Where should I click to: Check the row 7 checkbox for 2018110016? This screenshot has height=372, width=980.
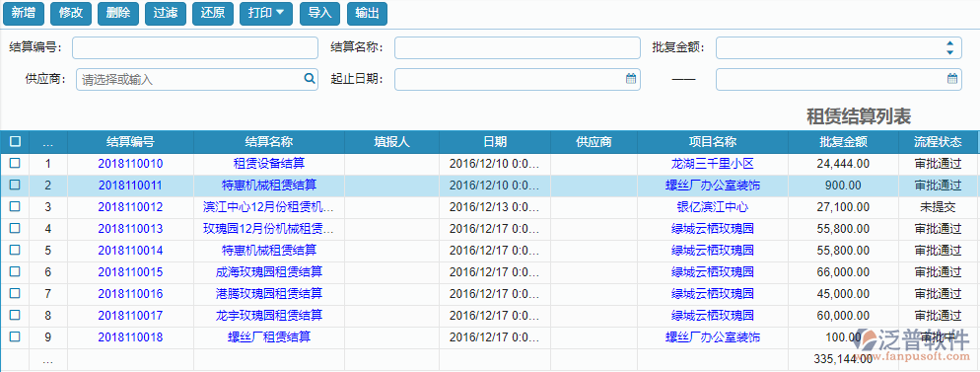15,293
